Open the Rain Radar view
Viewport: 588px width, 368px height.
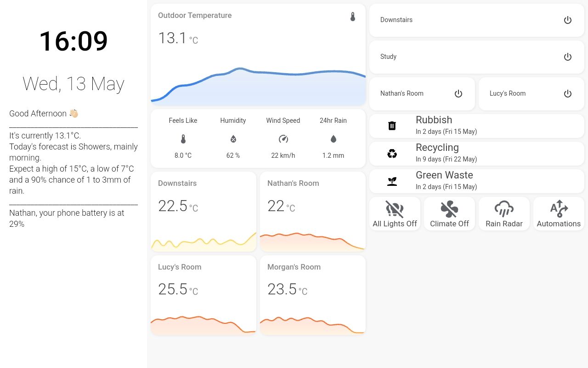(504, 213)
